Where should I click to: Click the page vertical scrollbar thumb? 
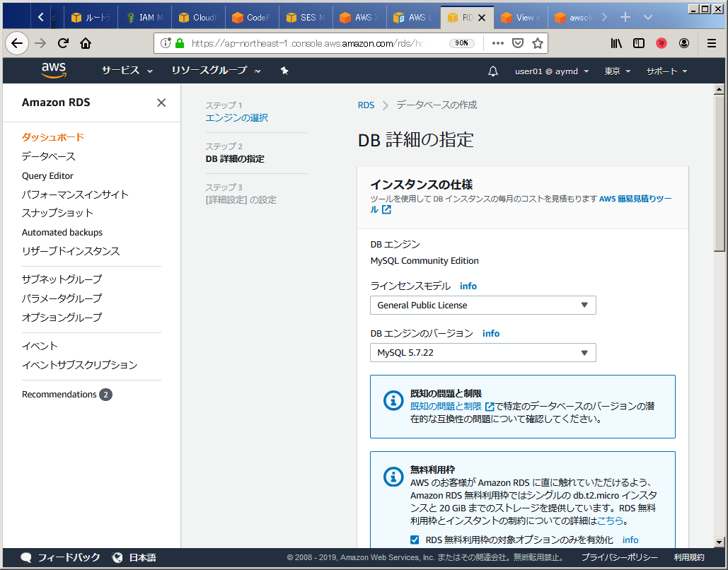(720, 173)
